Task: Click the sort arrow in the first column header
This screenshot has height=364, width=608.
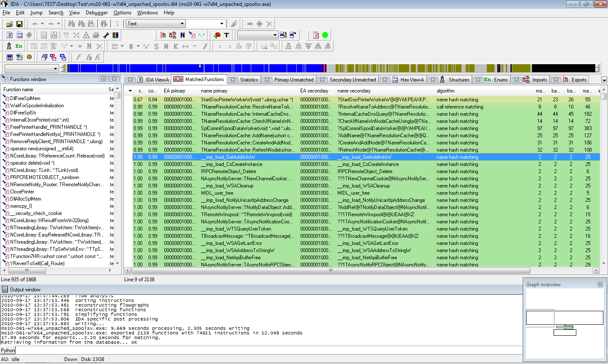Action: tap(130, 91)
